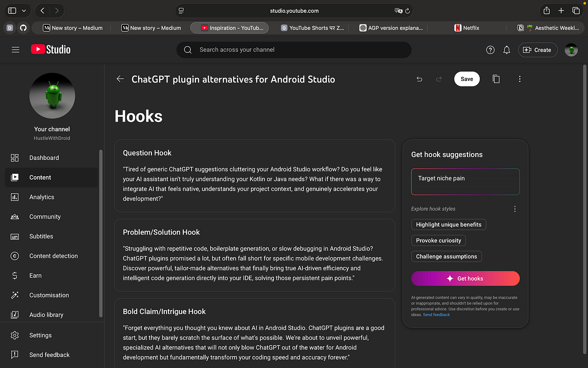Image resolution: width=588 pixels, height=368 pixels.
Task: Open the account avatar menu
Action: [x=571, y=50]
